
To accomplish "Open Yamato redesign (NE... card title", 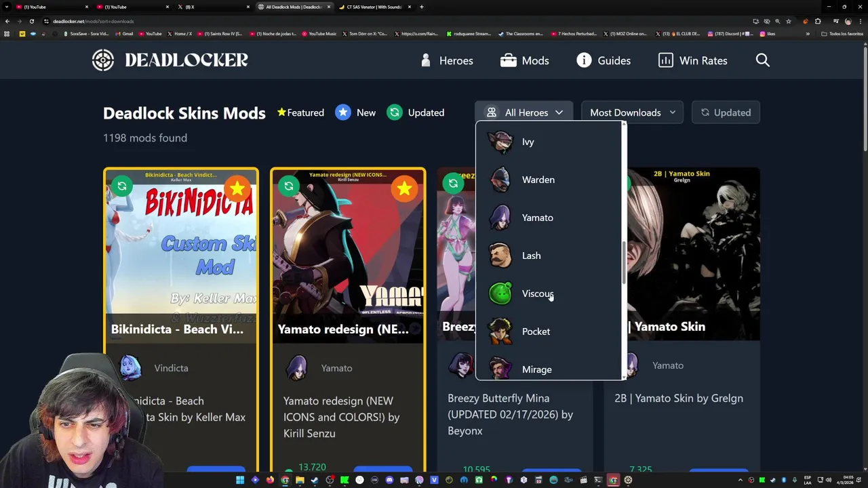I will coord(343,329).
